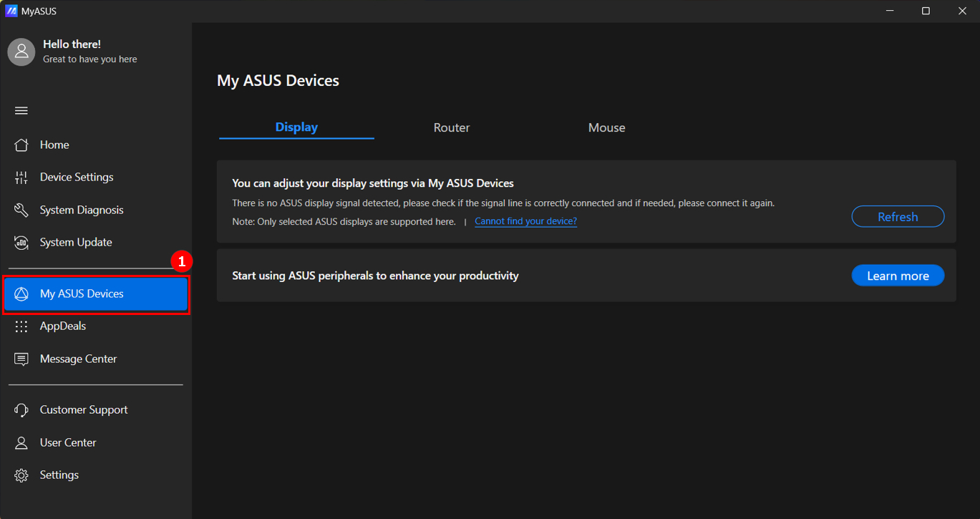The height and width of the screenshot is (519, 980).
Task: Minimize the MyASUS window
Action: click(890, 11)
